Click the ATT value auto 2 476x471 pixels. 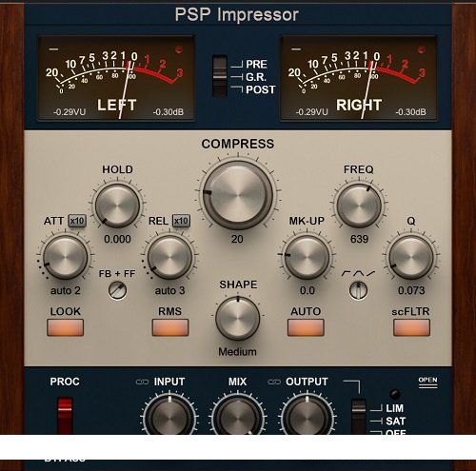pos(66,290)
